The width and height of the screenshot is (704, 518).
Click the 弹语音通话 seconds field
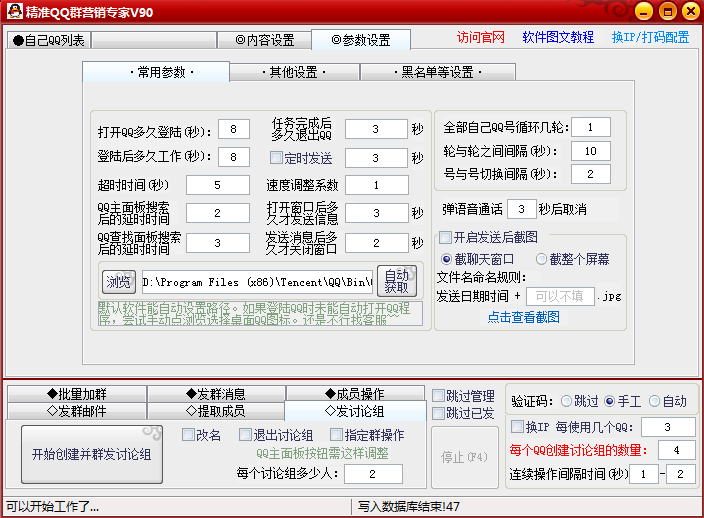pyautogui.click(x=522, y=209)
